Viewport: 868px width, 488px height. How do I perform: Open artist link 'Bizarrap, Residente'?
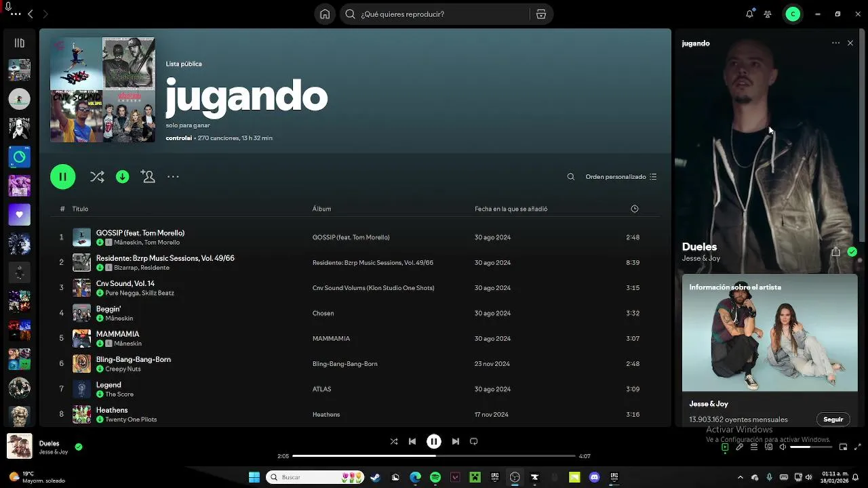(142, 268)
